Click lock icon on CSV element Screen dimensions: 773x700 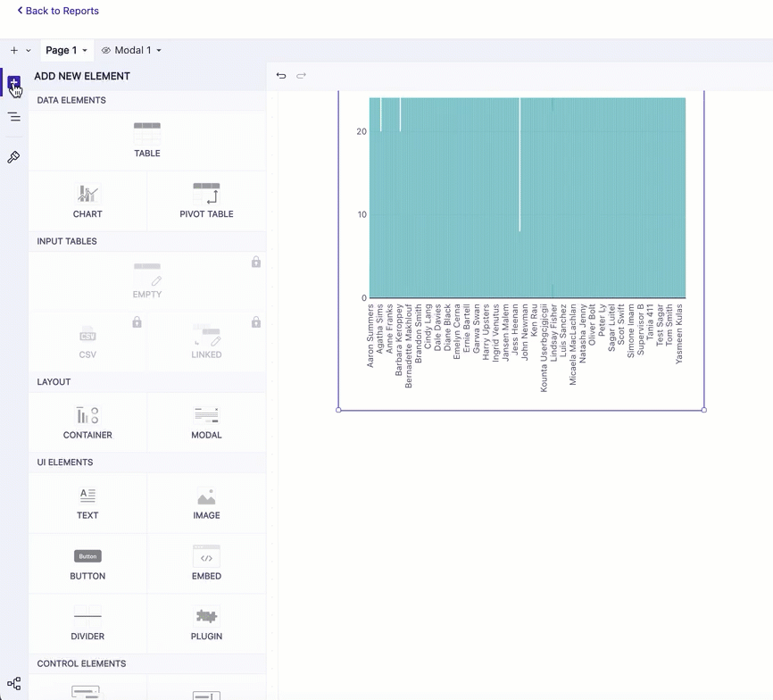tap(137, 322)
